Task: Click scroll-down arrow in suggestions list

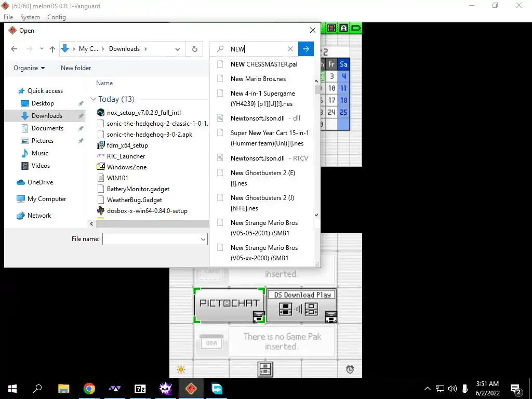Action: point(316,215)
